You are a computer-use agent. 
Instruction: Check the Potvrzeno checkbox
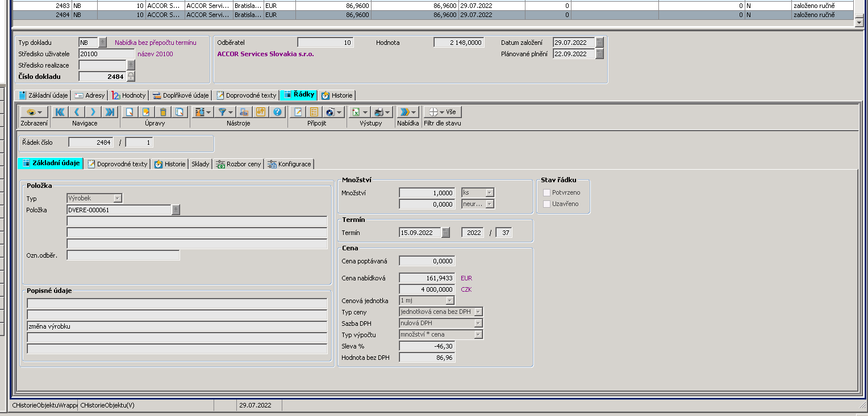(x=547, y=192)
